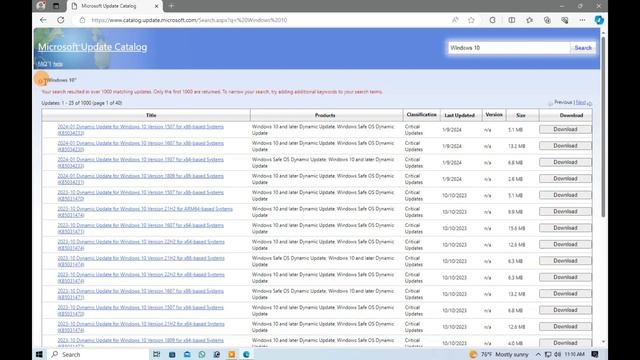
Task: Open the Windows Start menu
Action: 39,354
